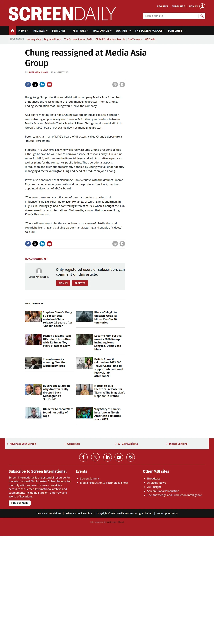Viewport: 214px width, 644px height.
Task: Open Screen Summit events link
Action: pyautogui.click(x=89, y=479)
